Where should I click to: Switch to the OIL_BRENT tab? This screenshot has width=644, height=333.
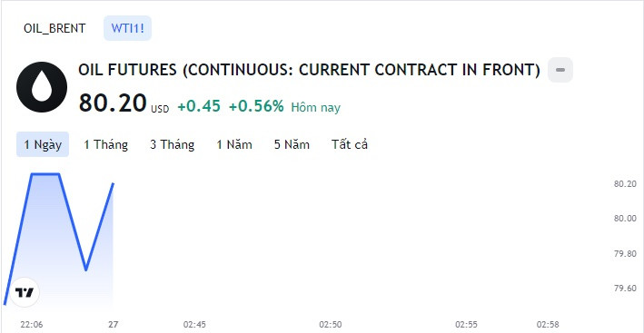pos(54,28)
